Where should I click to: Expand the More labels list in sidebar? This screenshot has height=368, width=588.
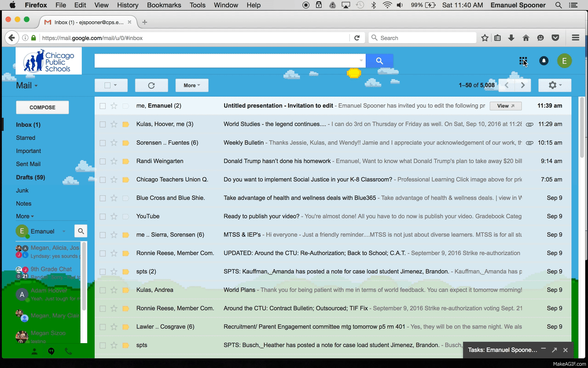25,216
